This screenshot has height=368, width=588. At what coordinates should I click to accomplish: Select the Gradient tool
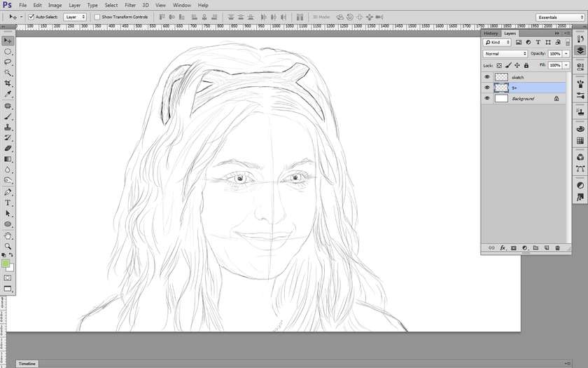point(8,159)
